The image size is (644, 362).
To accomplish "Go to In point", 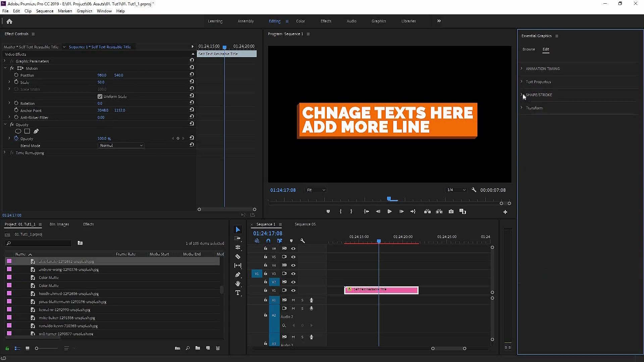I will (366, 212).
